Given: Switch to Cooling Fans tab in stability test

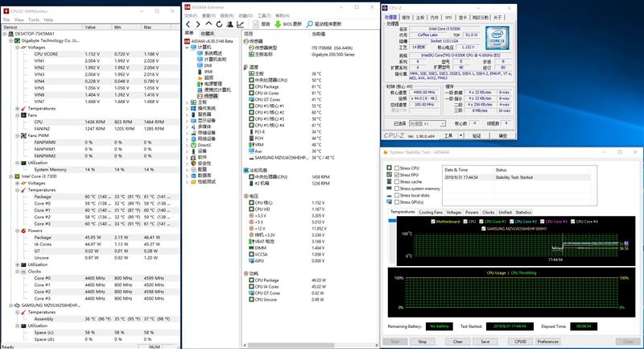Looking at the screenshot, I should [x=431, y=213].
